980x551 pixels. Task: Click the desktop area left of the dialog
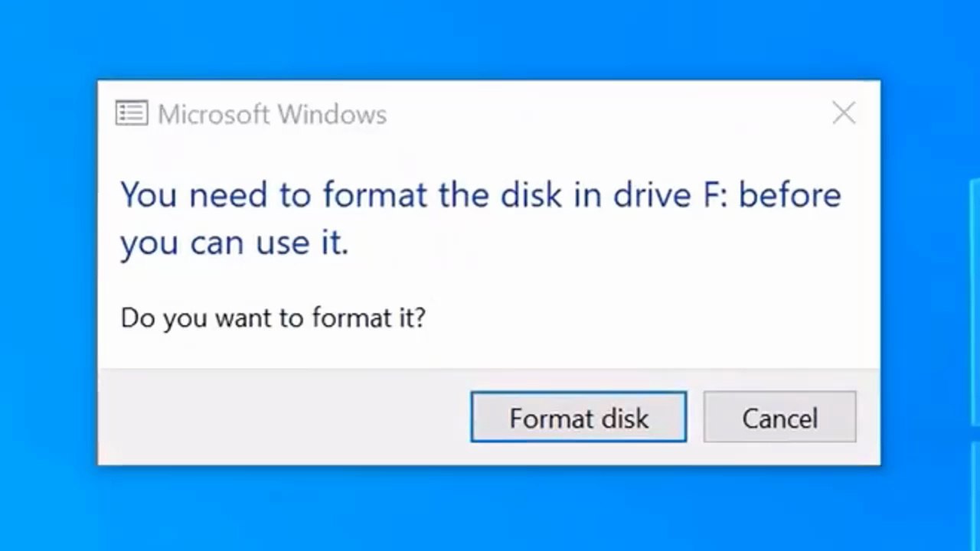(x=47, y=275)
